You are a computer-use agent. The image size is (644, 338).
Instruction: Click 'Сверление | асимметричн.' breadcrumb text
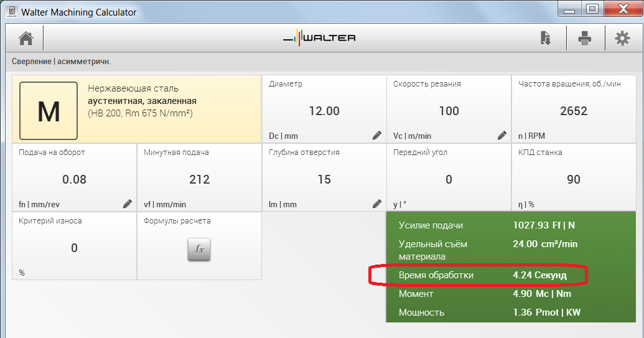coord(61,62)
